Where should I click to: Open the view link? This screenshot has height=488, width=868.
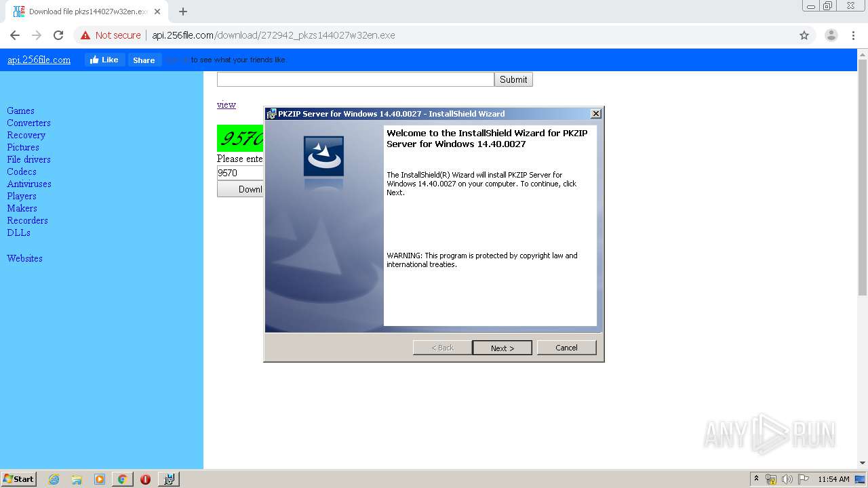[226, 104]
